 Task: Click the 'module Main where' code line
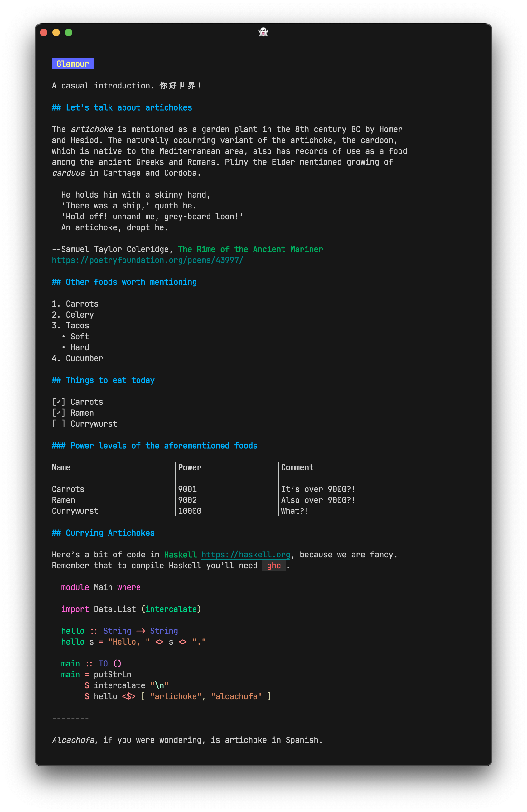point(101,588)
